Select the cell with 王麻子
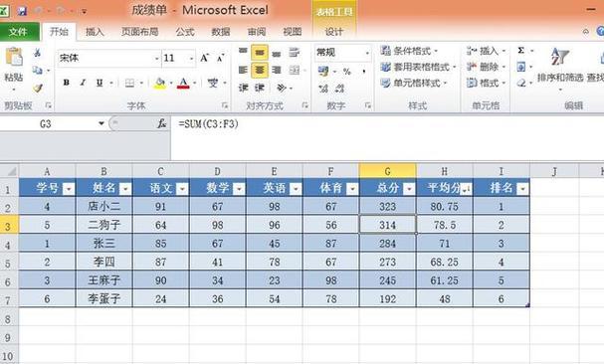The height and width of the screenshot is (364, 604). [x=104, y=280]
